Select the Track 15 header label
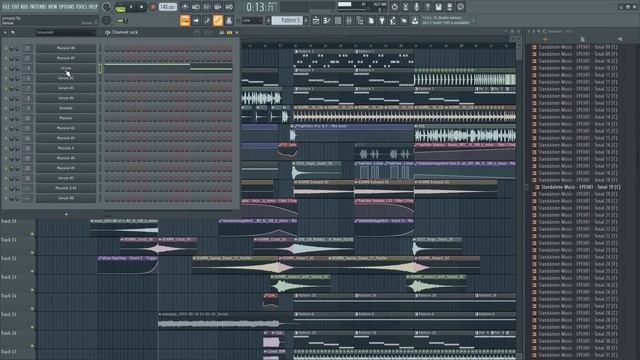 click(9, 315)
